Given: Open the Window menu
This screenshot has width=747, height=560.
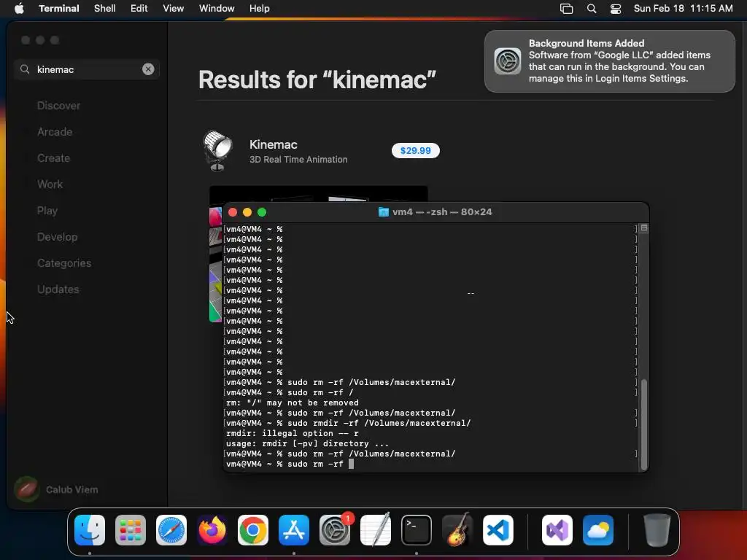Looking at the screenshot, I should click(217, 9).
